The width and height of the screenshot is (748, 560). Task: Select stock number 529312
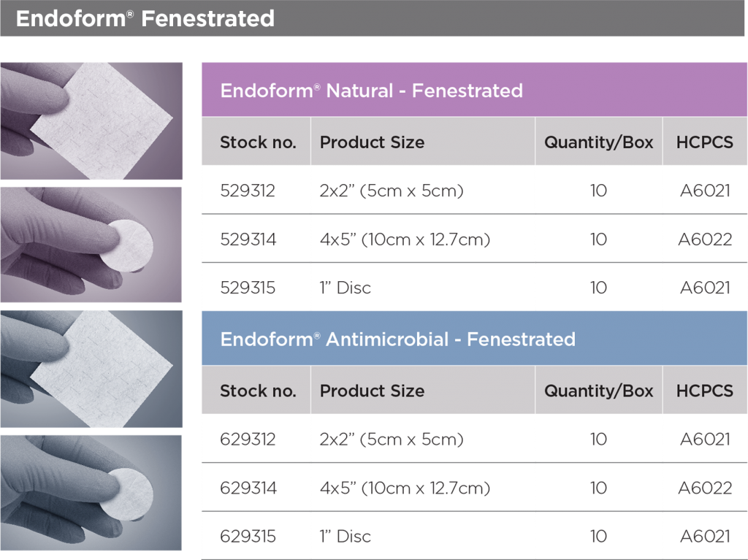[x=248, y=191]
